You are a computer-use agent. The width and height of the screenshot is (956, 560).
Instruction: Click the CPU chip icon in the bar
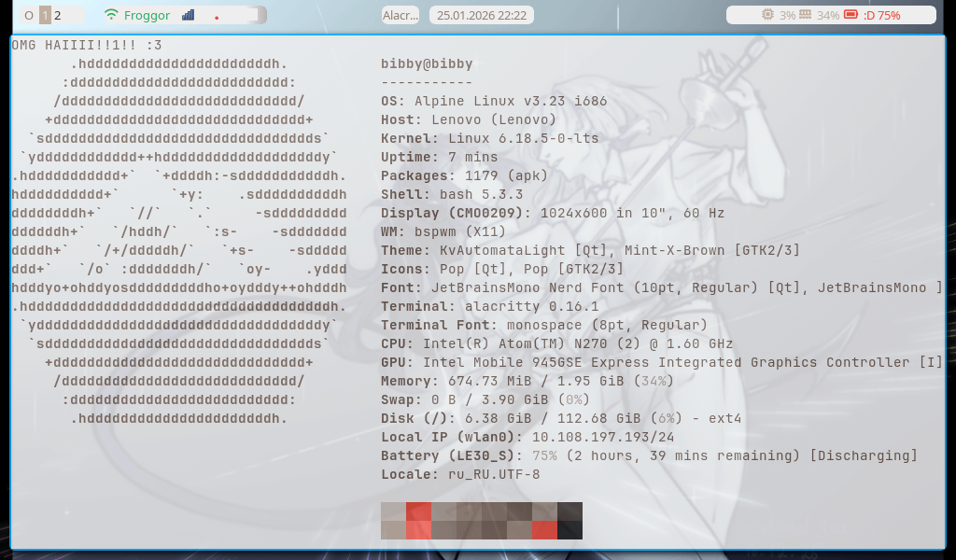[x=767, y=15]
